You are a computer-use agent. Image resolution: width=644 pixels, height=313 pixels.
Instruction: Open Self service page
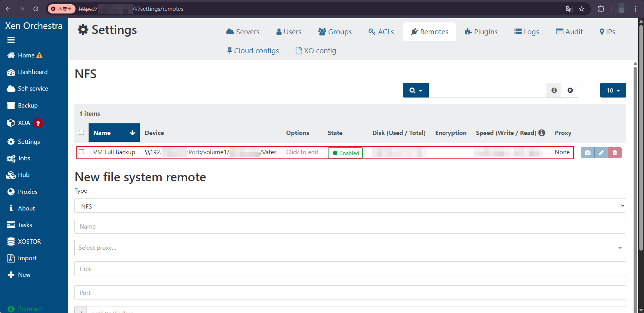coord(28,89)
